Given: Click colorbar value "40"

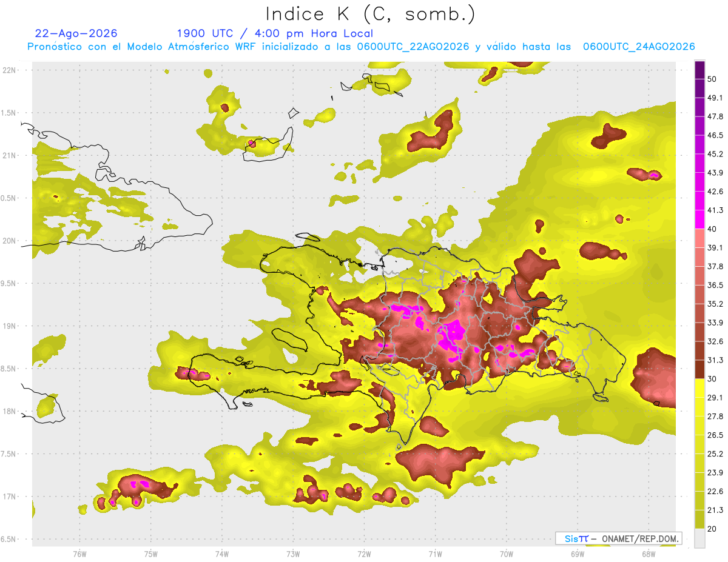Looking at the screenshot, I should [713, 229].
